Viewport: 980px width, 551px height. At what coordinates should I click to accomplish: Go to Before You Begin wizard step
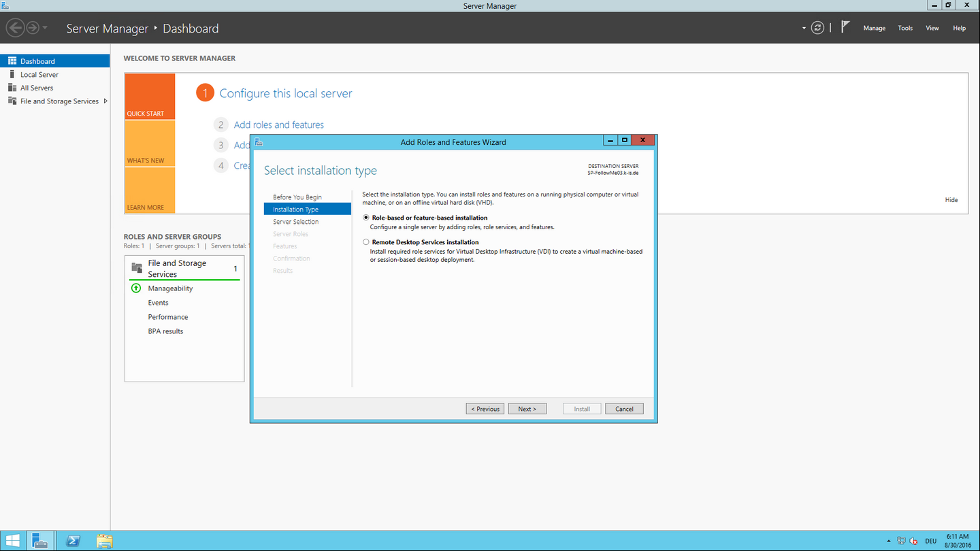pyautogui.click(x=297, y=197)
